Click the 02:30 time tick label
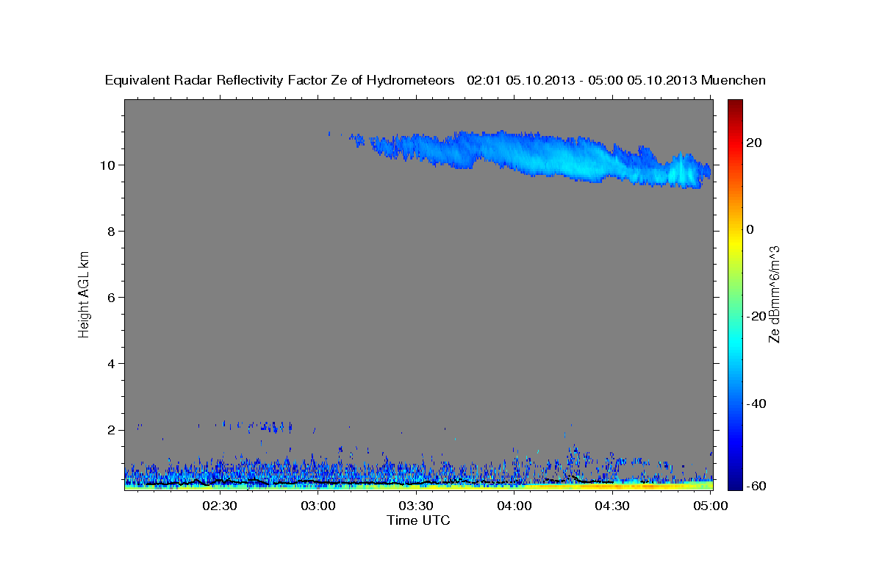The width and height of the screenshot is (882, 588). click(x=220, y=506)
